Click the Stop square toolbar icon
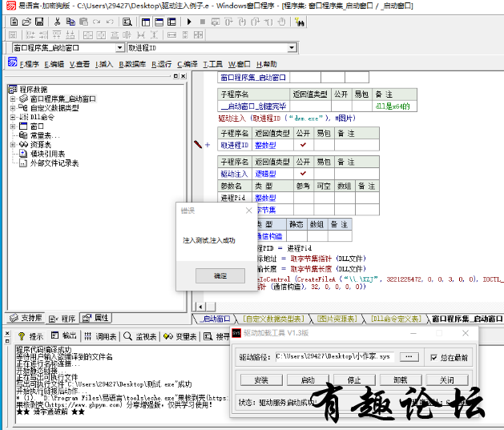Screen dimensions: 504x430 (x=202, y=22)
